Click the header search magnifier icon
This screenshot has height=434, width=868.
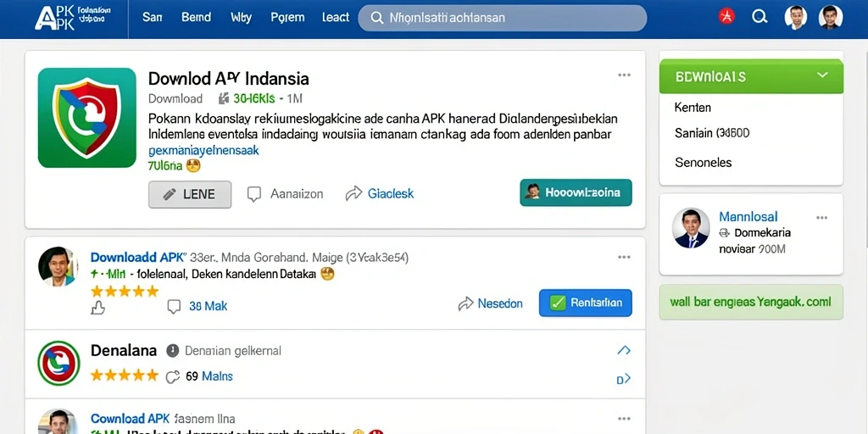click(x=759, y=17)
